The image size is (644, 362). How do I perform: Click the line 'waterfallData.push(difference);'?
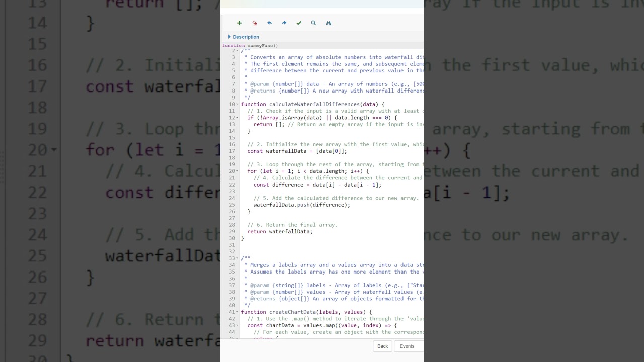pos(302,205)
